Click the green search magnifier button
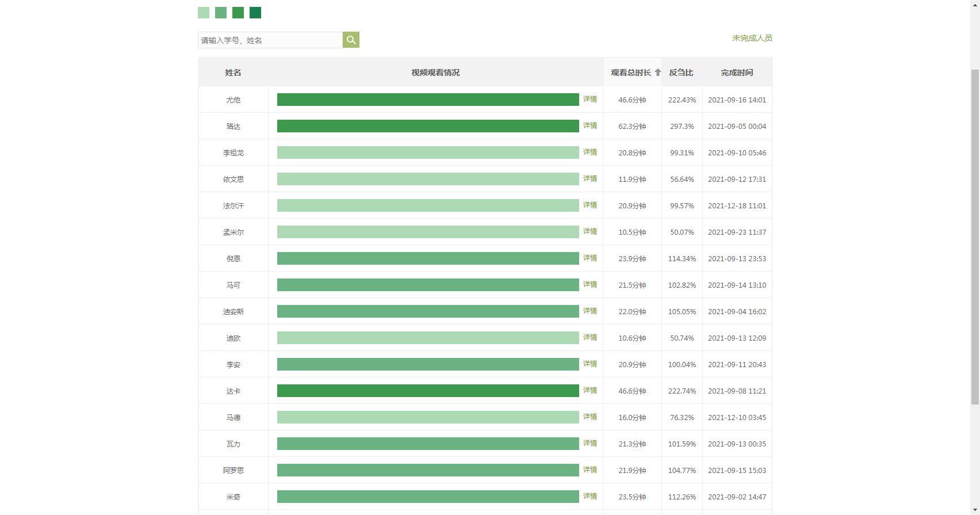Image resolution: width=980 pixels, height=515 pixels. (x=351, y=40)
